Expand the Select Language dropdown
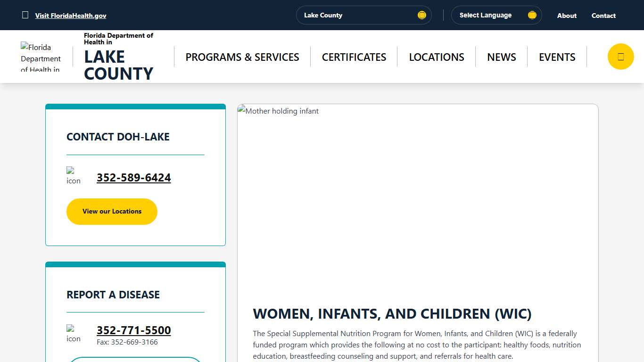Screen dimensions: 644x362 point(496,15)
